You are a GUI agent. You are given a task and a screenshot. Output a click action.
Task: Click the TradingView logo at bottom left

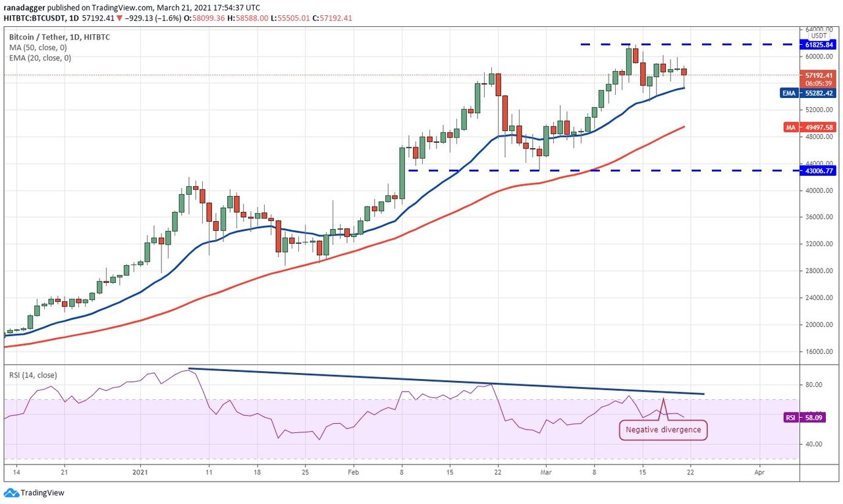point(34,492)
